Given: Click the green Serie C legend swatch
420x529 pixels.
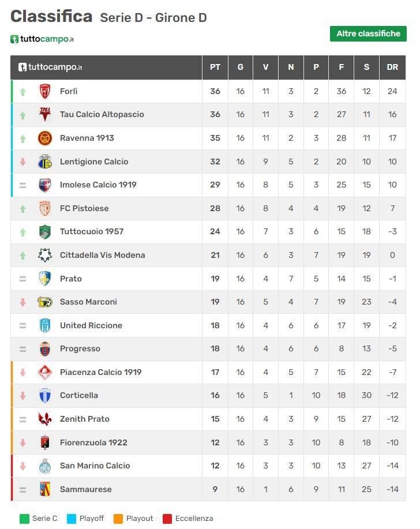Looking at the screenshot, I should click(x=24, y=519).
